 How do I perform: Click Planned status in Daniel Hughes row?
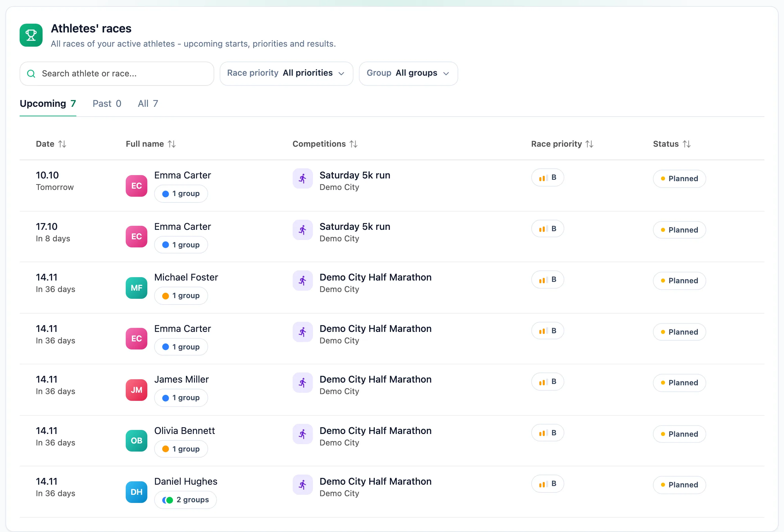point(679,485)
